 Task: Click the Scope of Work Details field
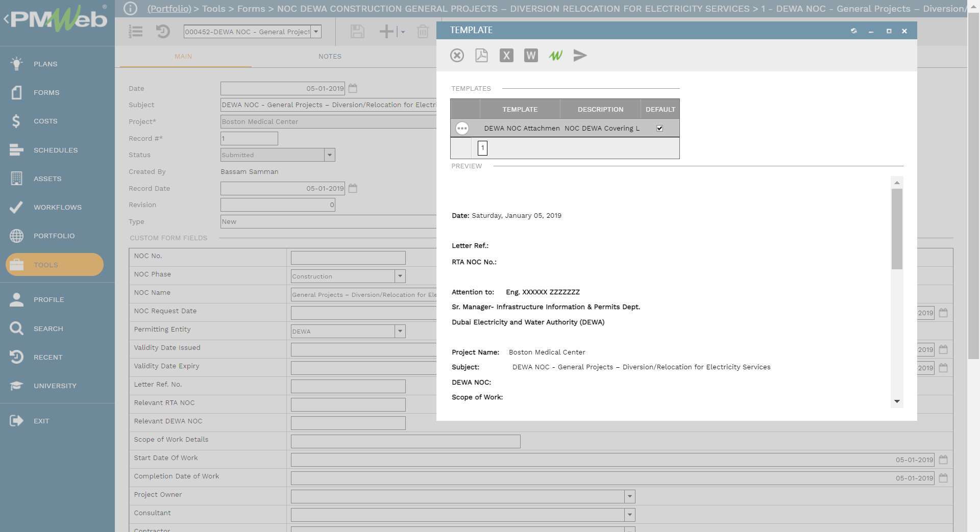(x=405, y=441)
